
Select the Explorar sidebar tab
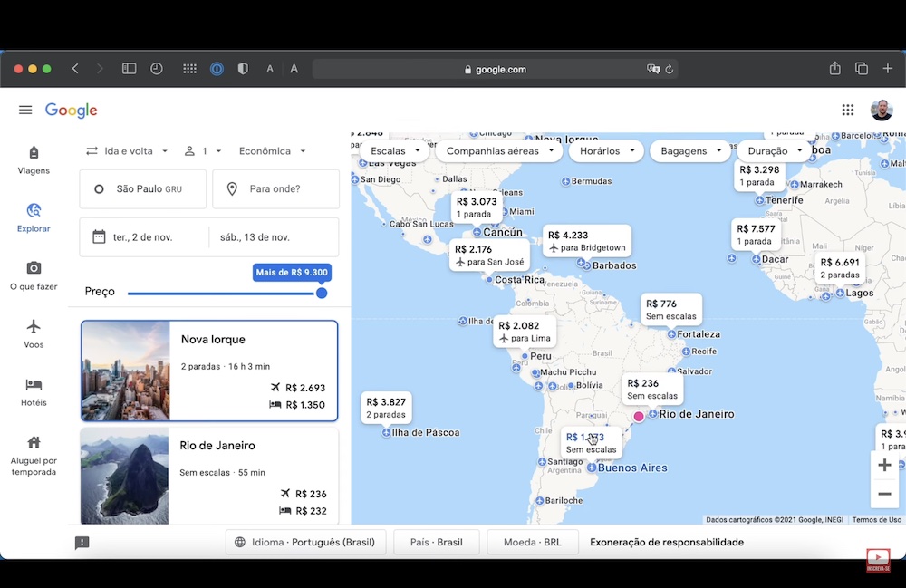tap(34, 217)
